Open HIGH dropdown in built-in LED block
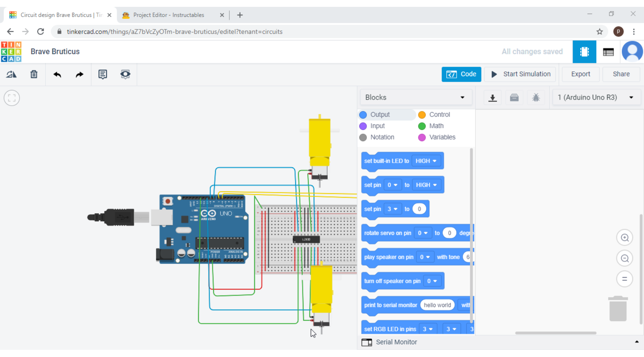This screenshot has height=357, width=644. (x=426, y=161)
